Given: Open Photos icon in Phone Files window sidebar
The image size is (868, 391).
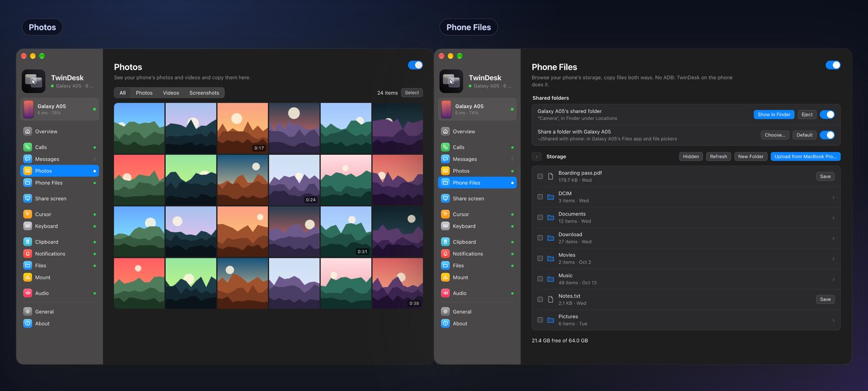Looking at the screenshot, I should point(445,171).
